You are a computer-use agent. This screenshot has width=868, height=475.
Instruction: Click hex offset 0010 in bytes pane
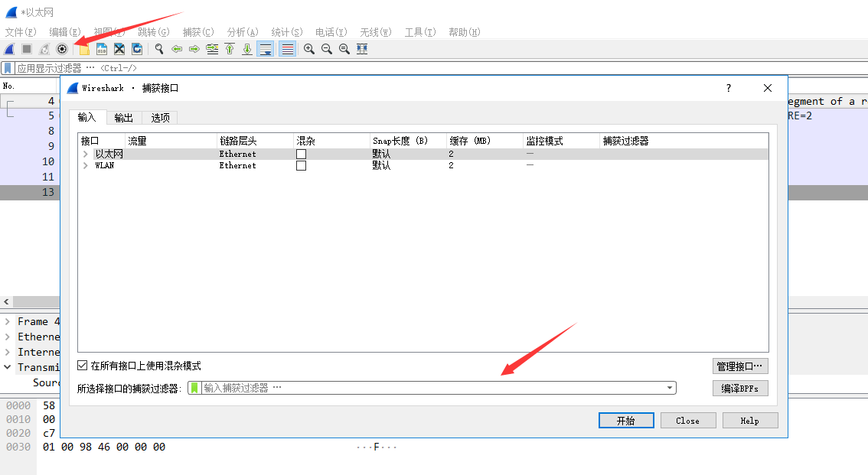click(x=18, y=419)
